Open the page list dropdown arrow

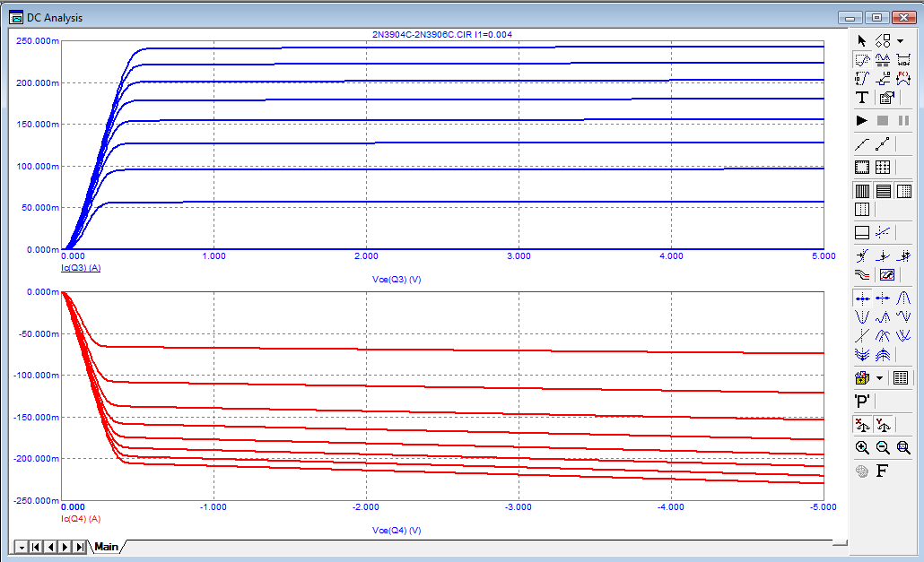click(x=22, y=548)
